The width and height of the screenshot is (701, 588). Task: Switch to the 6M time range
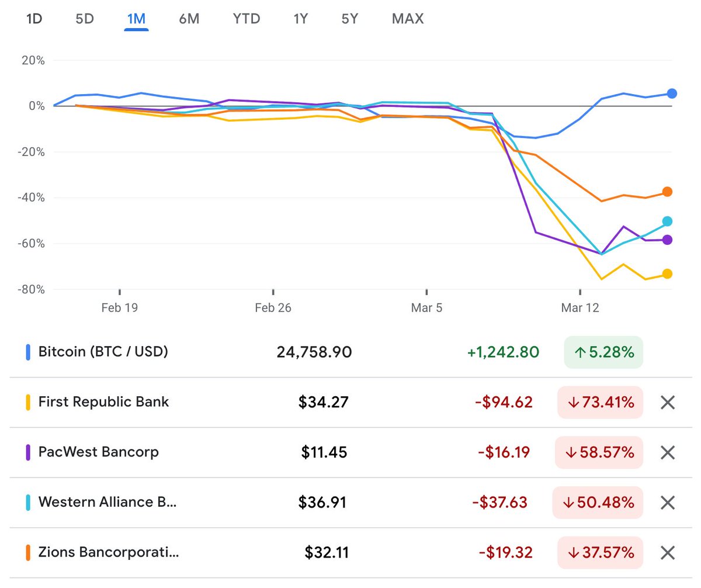pyautogui.click(x=189, y=19)
